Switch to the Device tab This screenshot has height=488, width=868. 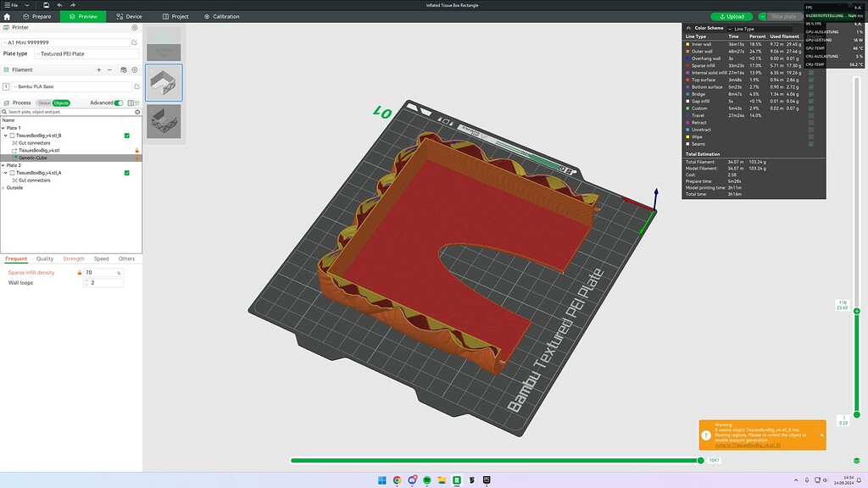click(129, 17)
